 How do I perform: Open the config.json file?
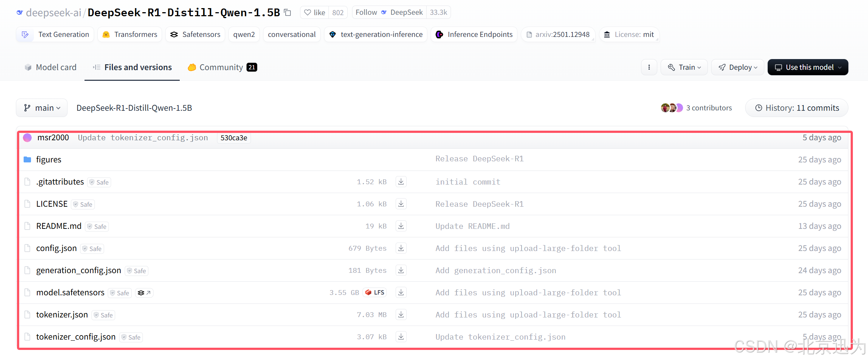(x=56, y=248)
